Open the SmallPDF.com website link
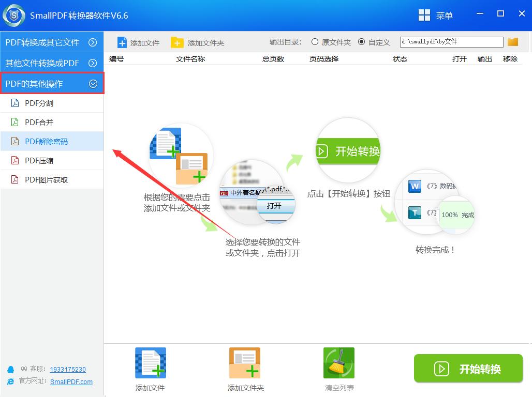532x397 pixels. (x=71, y=382)
